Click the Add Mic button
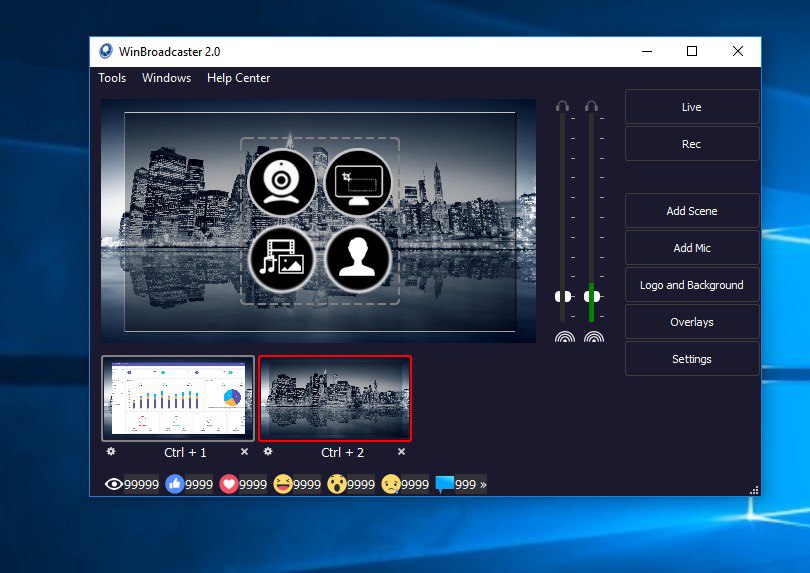The width and height of the screenshot is (810, 573). click(692, 248)
